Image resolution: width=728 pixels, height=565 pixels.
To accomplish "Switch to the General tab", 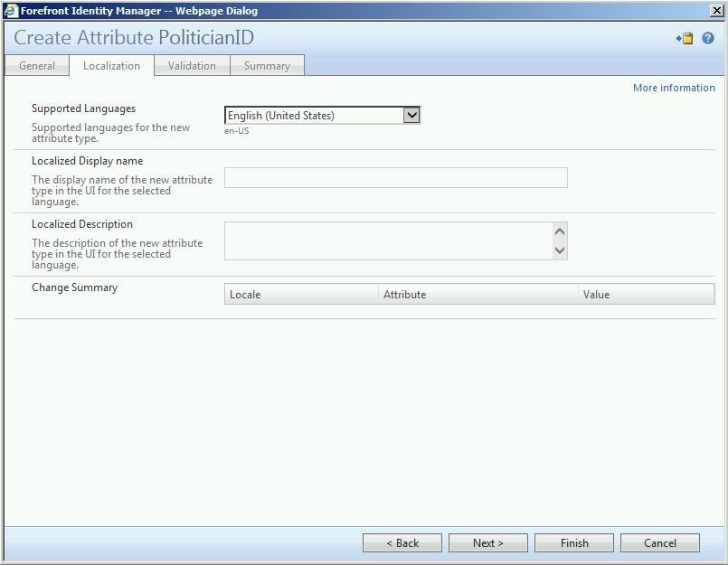I will [37, 66].
